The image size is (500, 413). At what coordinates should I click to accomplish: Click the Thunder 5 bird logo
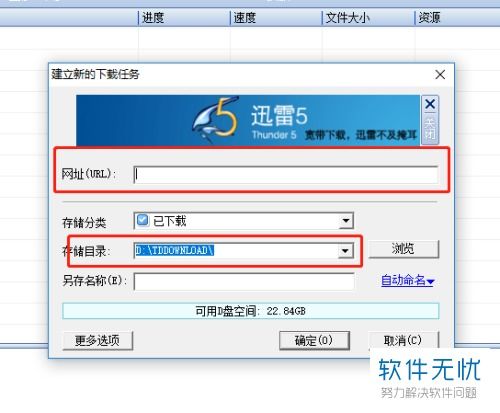click(x=216, y=119)
